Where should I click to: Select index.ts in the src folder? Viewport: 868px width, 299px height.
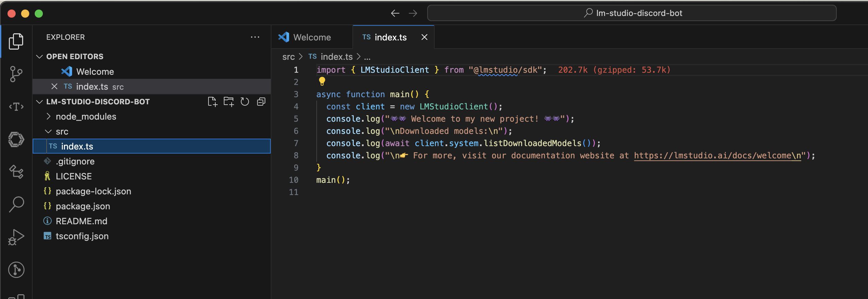pyautogui.click(x=152, y=146)
